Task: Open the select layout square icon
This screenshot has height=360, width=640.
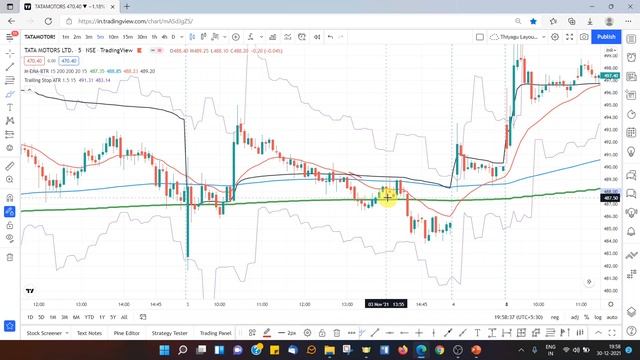Action: 480,37
